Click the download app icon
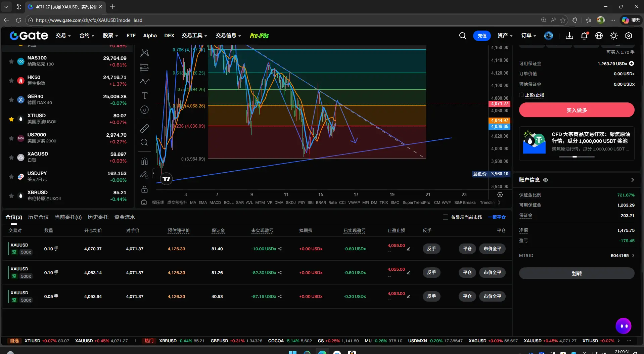Image resolution: width=644 pixels, height=354 pixels. 569,36
